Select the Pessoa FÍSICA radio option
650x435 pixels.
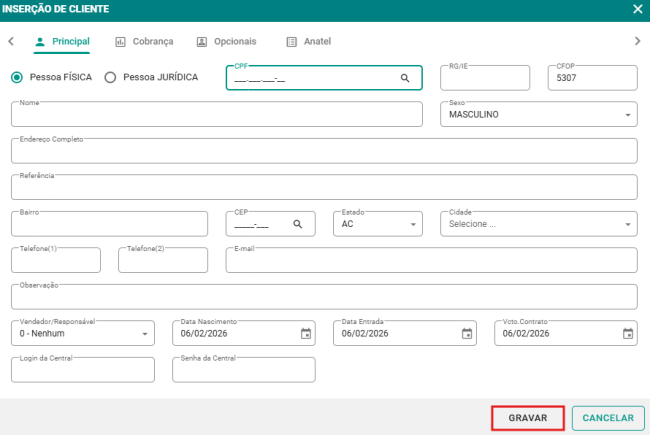click(17, 77)
